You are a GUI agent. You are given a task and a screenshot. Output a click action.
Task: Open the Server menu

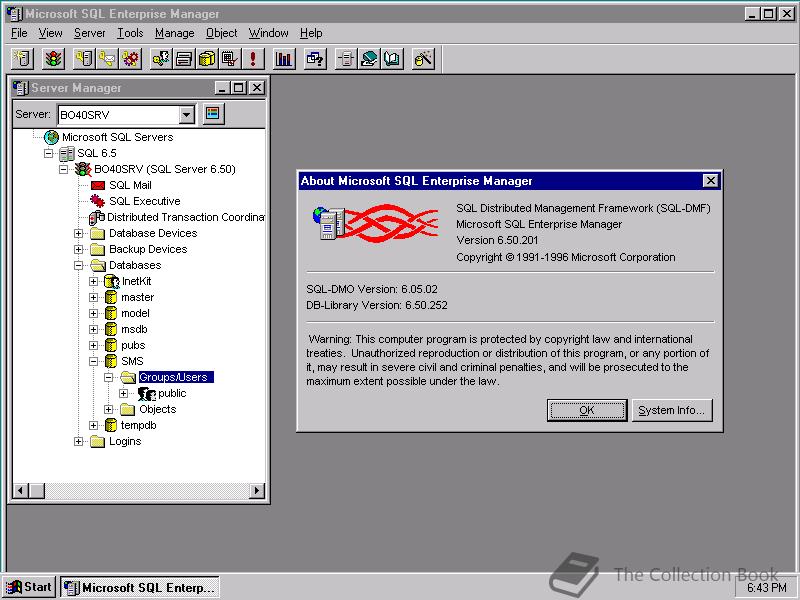(x=90, y=33)
